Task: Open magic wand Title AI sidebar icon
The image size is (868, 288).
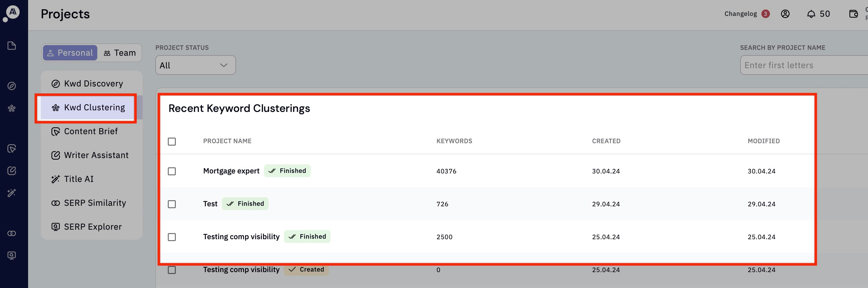Action: coord(12,193)
